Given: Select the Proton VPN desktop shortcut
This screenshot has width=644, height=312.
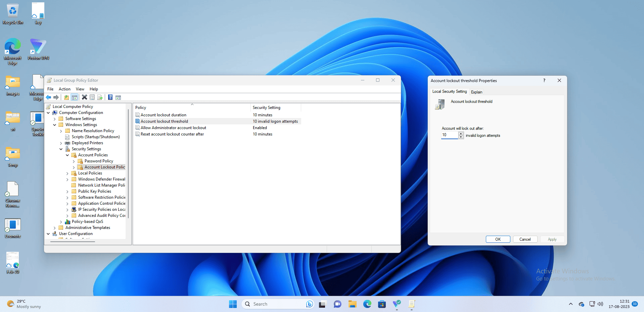Looking at the screenshot, I should point(38,49).
